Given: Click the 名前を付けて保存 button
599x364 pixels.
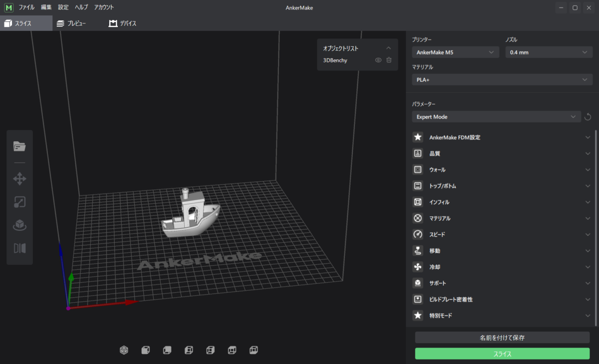Looking at the screenshot, I should 502,338.
